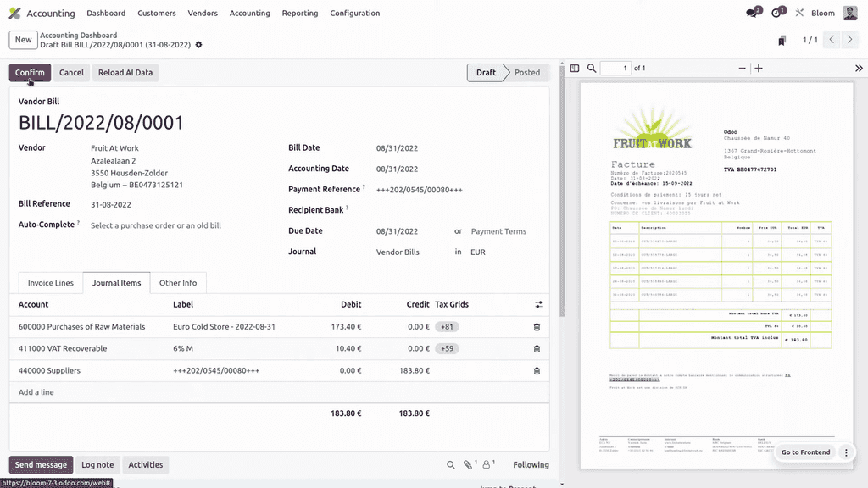Screen dimensions: 868x488
Task: Set the status to Posted in the status bar
Action: [x=526, y=73]
